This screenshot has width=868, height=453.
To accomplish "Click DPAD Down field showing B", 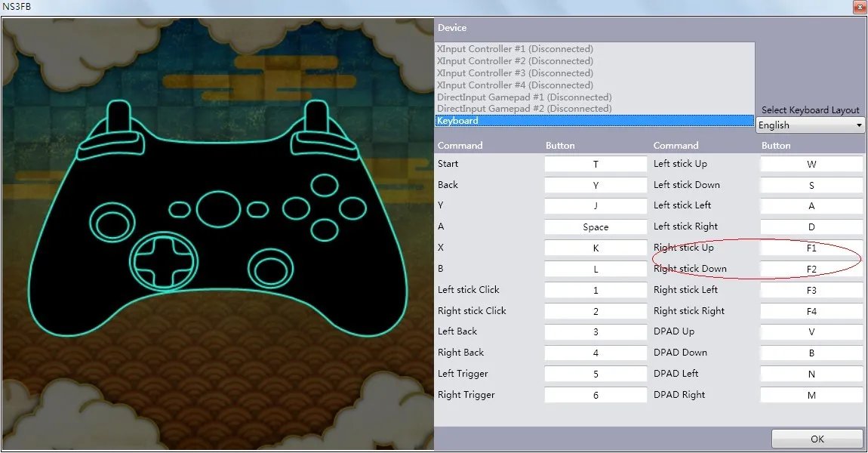I will [x=811, y=353].
